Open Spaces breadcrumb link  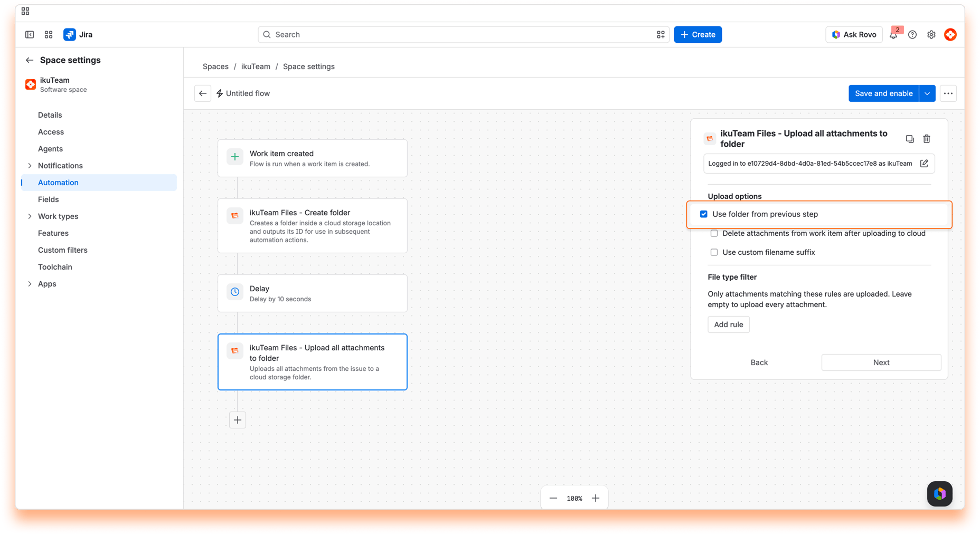tap(215, 66)
